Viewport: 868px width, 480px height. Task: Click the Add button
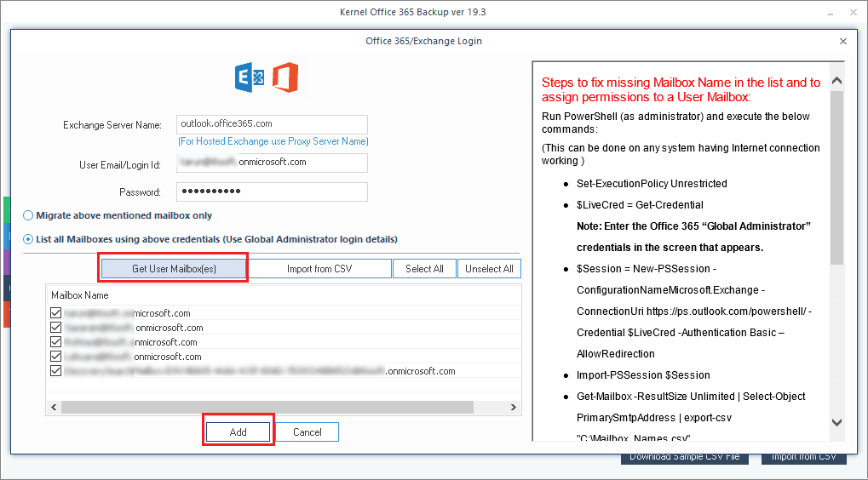point(238,431)
